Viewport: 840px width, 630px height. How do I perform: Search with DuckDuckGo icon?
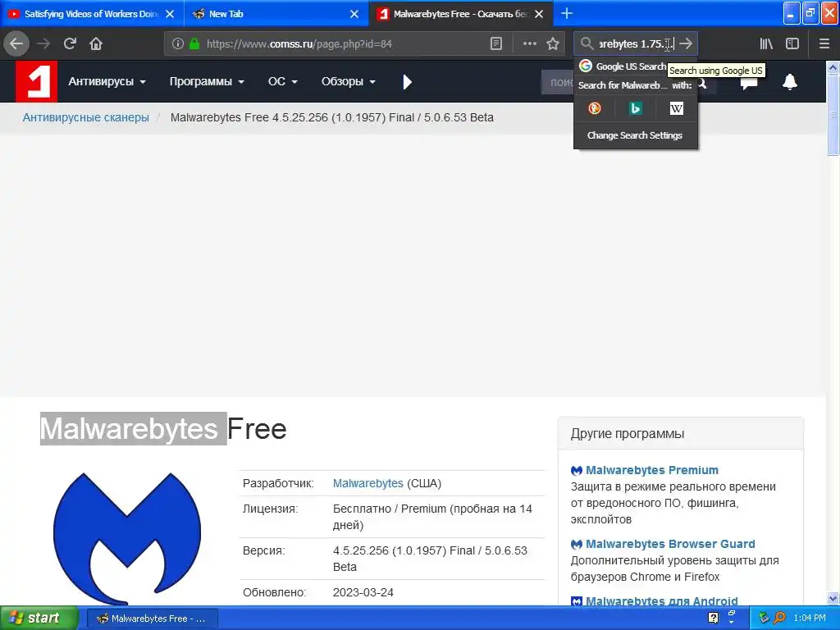(x=594, y=109)
